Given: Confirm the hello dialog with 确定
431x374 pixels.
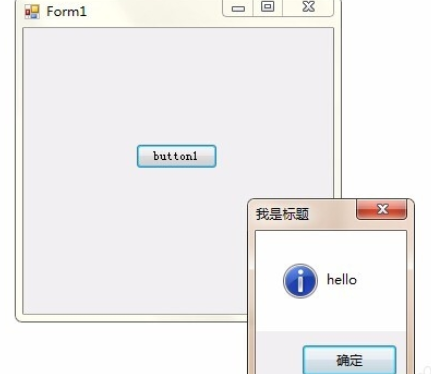Looking at the screenshot, I should coord(349,360).
